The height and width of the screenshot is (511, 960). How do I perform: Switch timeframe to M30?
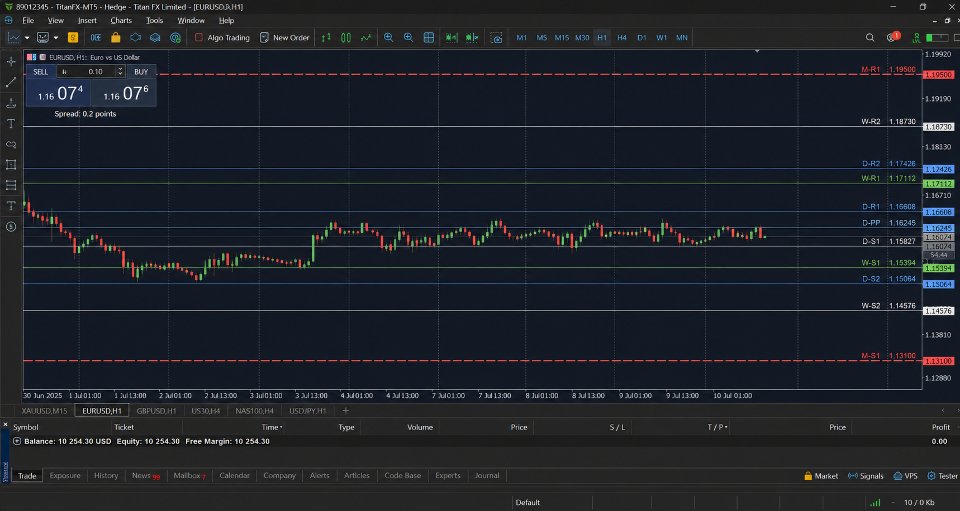click(582, 37)
